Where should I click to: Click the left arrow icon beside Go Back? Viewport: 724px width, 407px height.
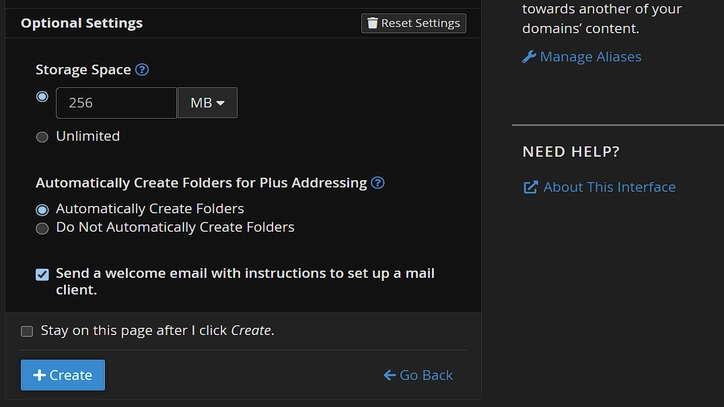(389, 375)
